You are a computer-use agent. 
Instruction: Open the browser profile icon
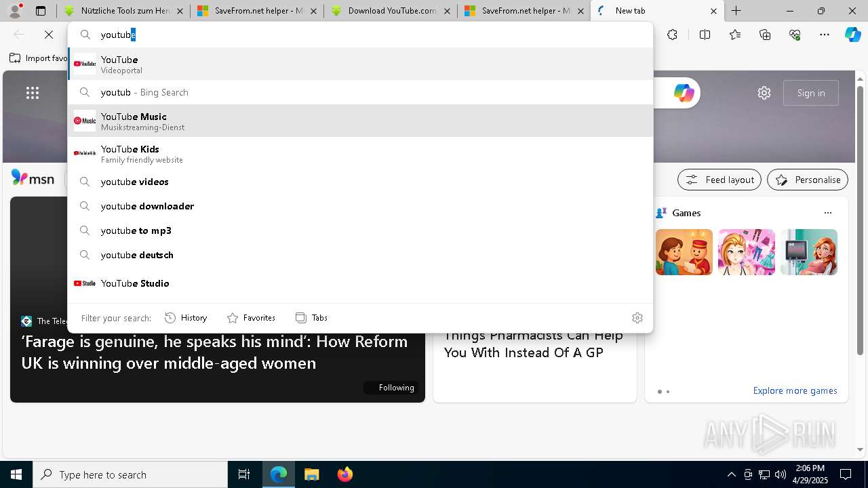click(x=15, y=11)
